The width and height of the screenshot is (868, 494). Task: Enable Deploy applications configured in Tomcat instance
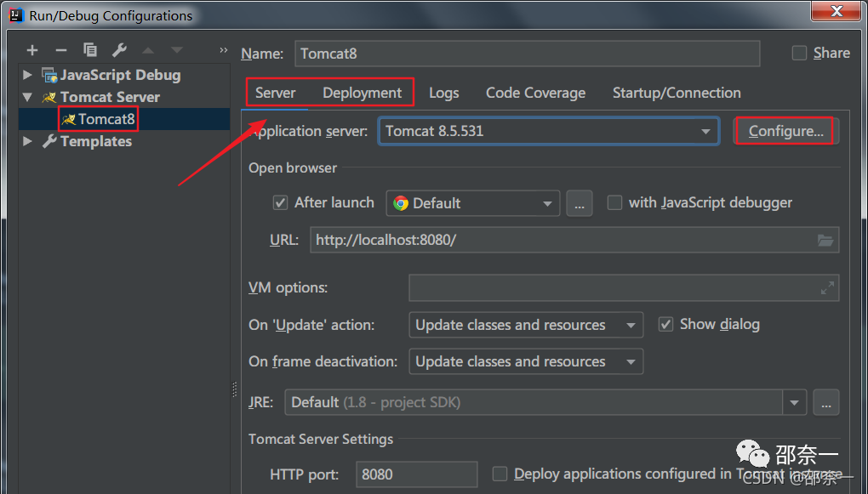(x=500, y=474)
